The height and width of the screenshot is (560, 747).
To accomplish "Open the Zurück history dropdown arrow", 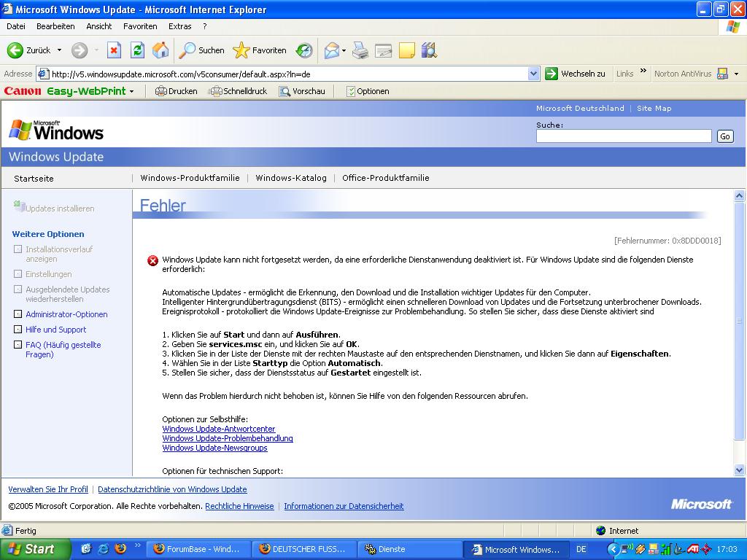I will (x=60, y=50).
